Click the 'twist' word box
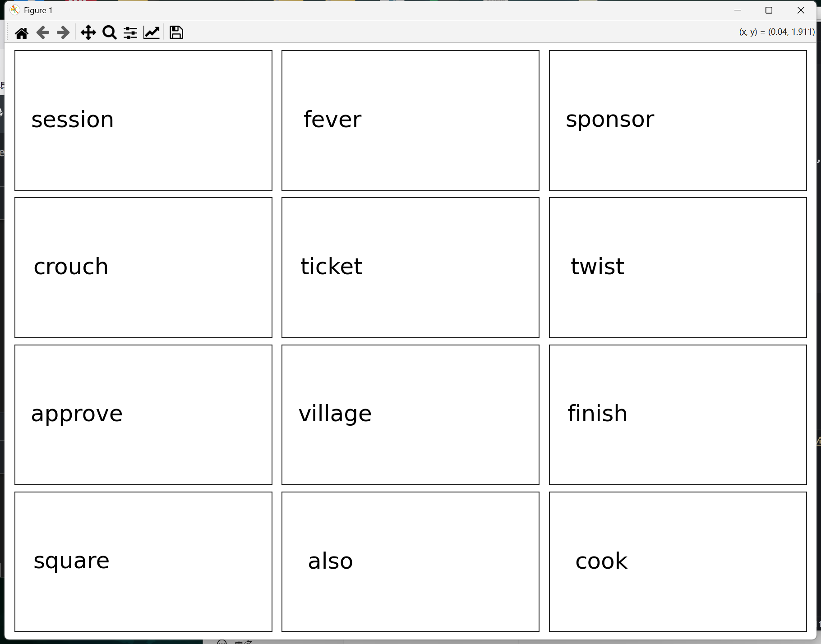This screenshot has width=821, height=644. coord(678,267)
